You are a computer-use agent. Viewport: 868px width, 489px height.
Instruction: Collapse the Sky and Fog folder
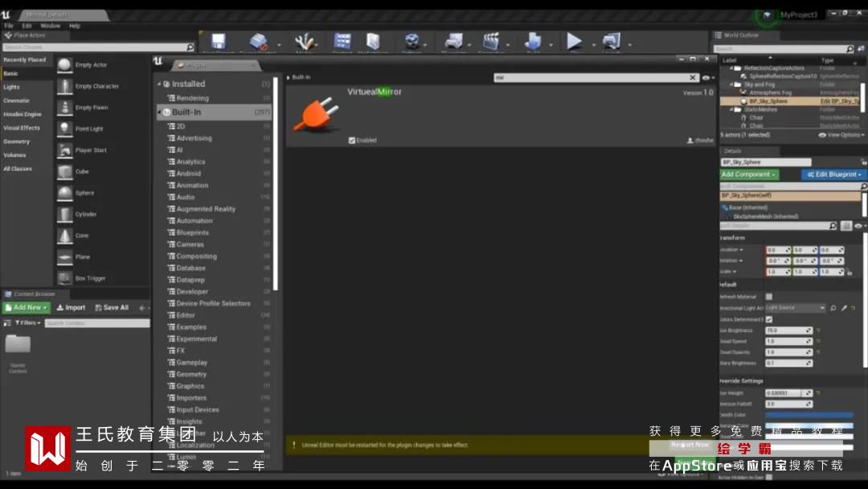coord(731,84)
